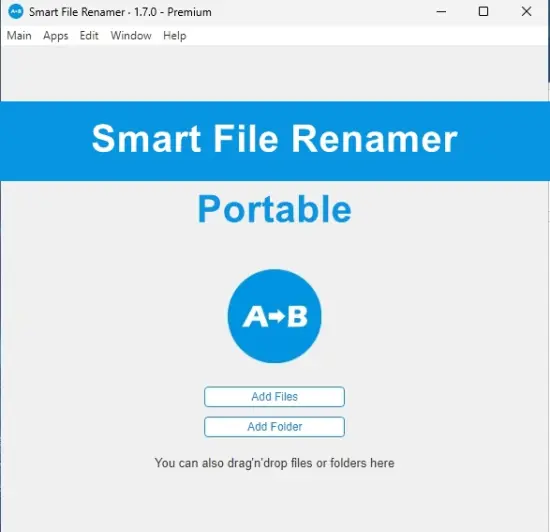Click the 'Smart File Renamer' banner title
Image resolution: width=550 pixels, height=532 pixels.
coord(275,139)
